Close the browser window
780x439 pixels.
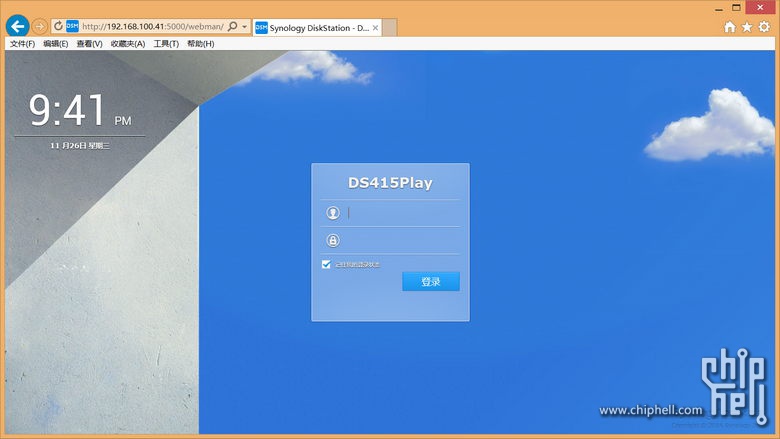tap(760, 7)
